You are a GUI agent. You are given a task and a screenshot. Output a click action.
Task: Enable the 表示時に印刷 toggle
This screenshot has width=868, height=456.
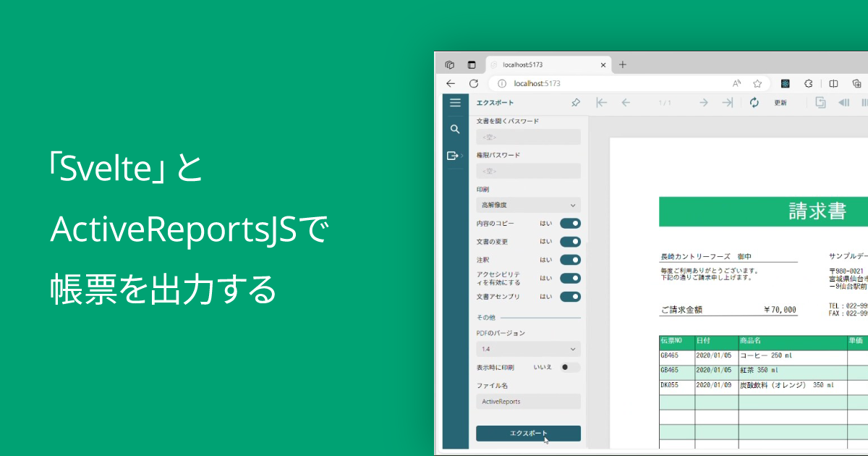click(569, 367)
